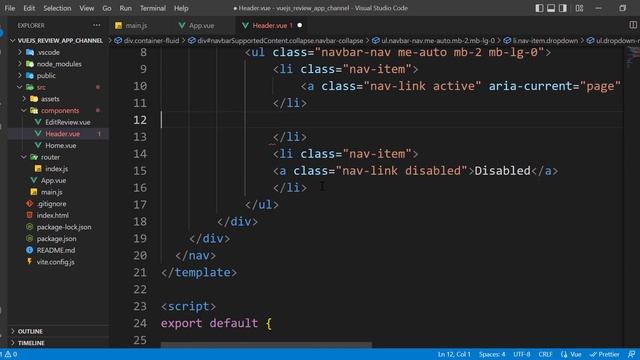The width and height of the screenshot is (640, 360).
Task: Click Prettier status bar item
Action: click(605, 354)
